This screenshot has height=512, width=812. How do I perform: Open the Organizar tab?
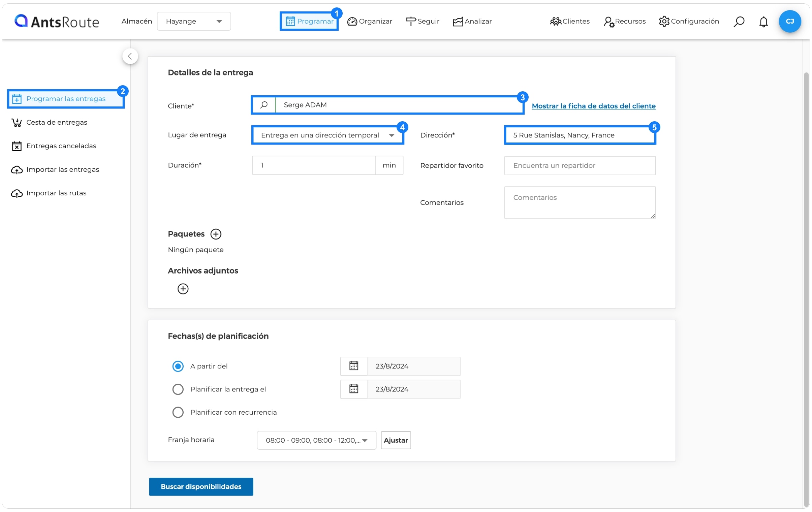[370, 21]
